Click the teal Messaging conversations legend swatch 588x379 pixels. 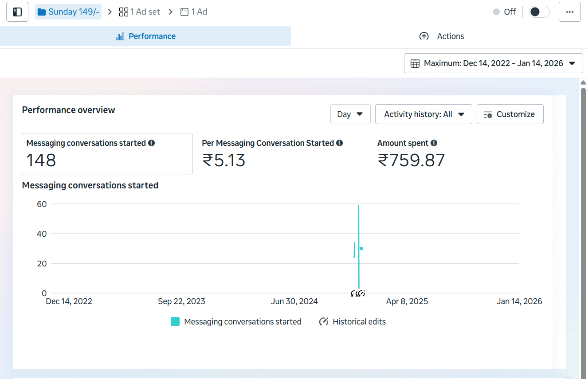(175, 322)
